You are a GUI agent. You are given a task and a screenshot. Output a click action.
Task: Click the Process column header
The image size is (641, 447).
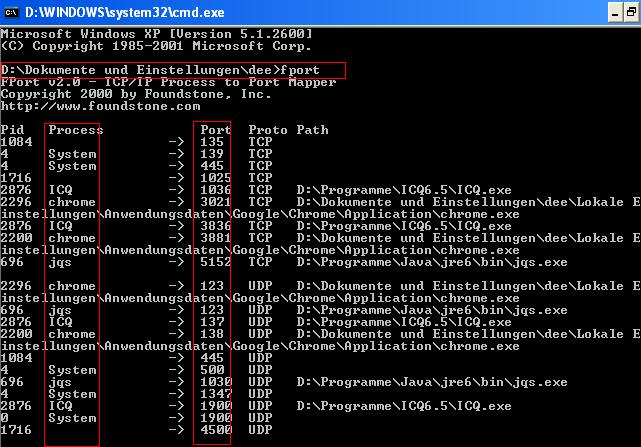pos(76,130)
